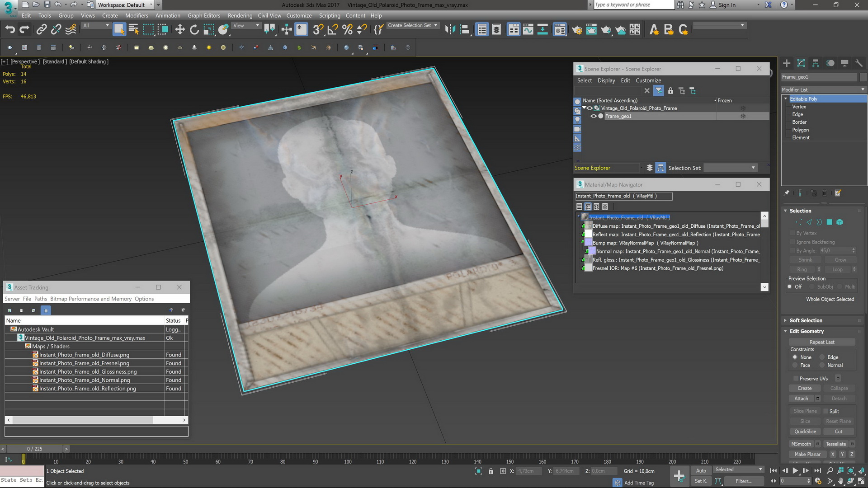Image resolution: width=868 pixels, height=488 pixels.
Task: Click the Auto key button
Action: click(x=701, y=471)
